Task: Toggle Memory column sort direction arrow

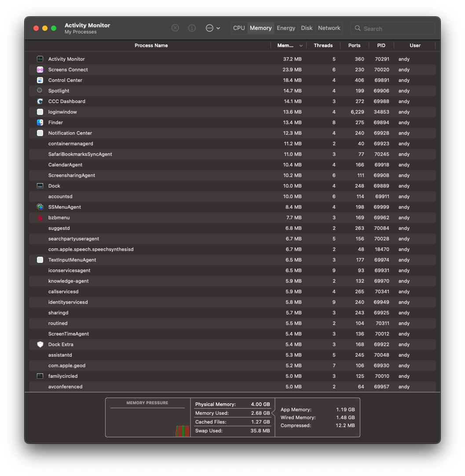Action: coord(301,46)
